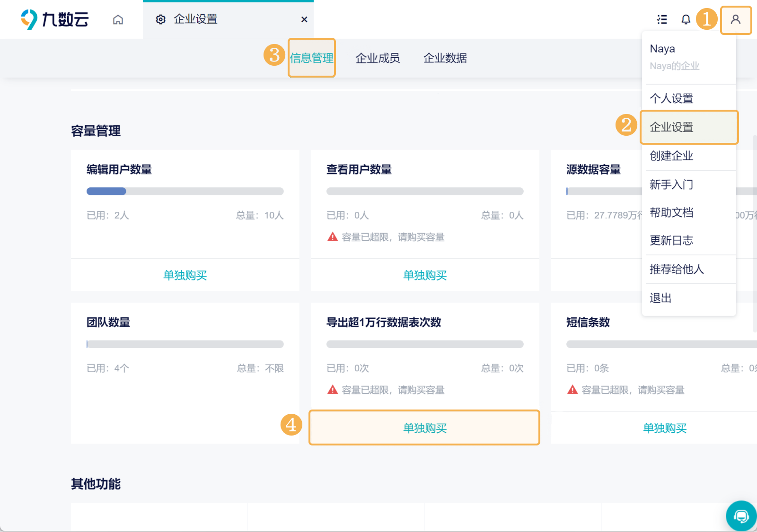Screen dimensions: 757x532
Task: Click 退出 to log out
Action: [660, 298]
